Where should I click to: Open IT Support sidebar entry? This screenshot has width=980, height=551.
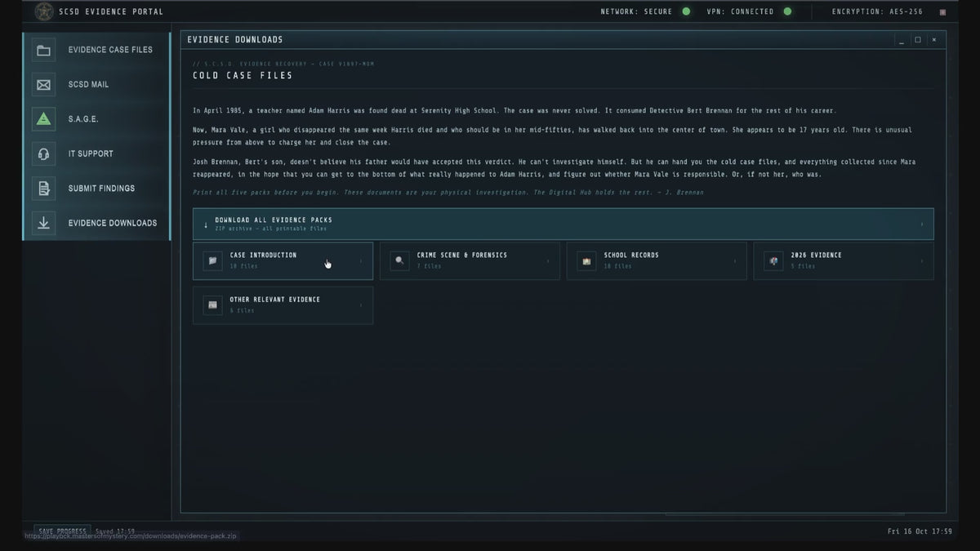coord(96,153)
